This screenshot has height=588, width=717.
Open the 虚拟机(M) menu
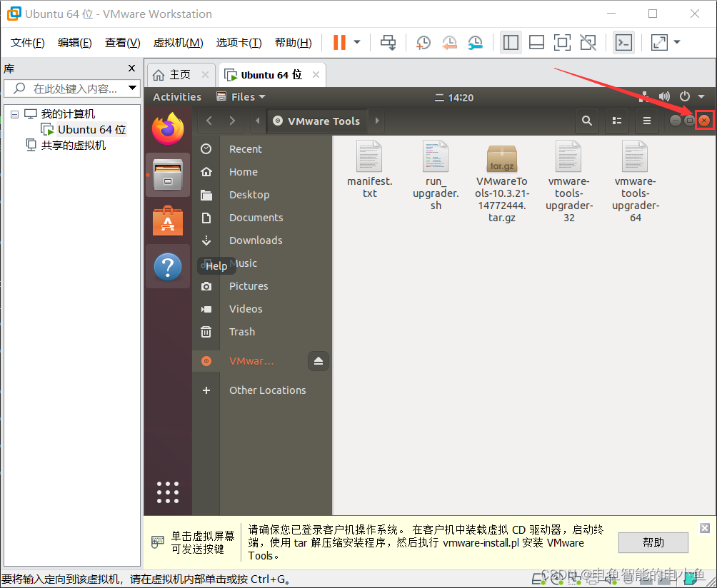point(178,43)
